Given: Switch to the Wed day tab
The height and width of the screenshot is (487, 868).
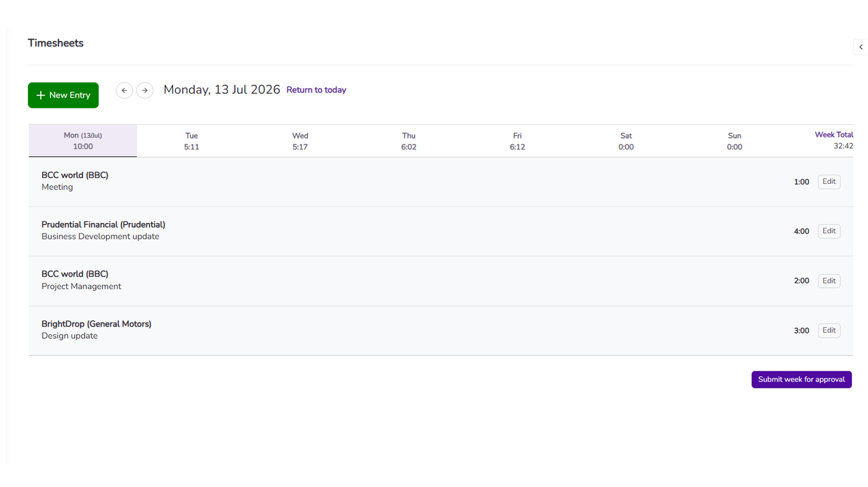Looking at the screenshot, I should 300,141.
